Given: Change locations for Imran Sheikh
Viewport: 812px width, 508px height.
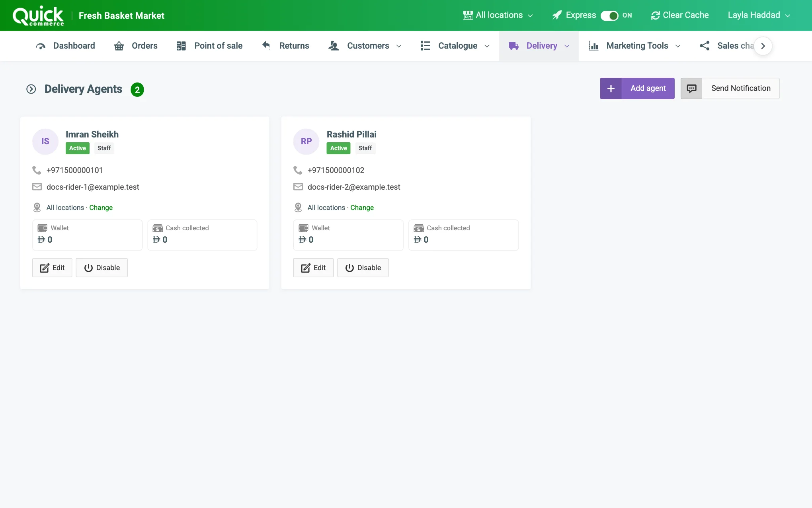Looking at the screenshot, I should coord(101,208).
